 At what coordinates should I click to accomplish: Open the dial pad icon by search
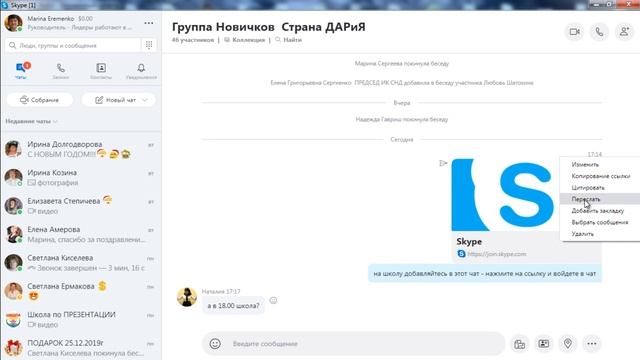click(x=149, y=45)
